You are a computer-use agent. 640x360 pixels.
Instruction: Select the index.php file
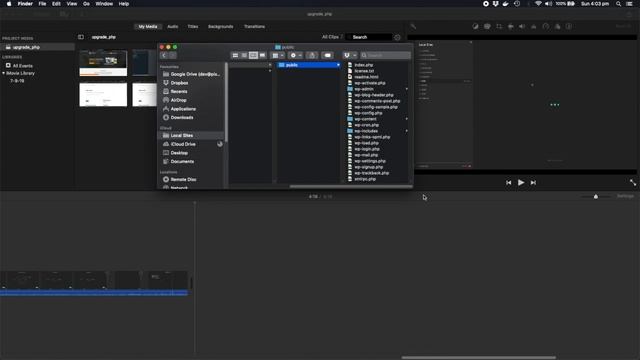(x=360, y=65)
